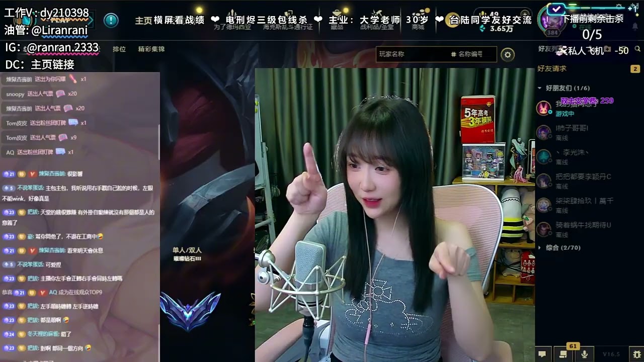Screen dimensions: 644x362
Task: Switch to the 精彩集锦 highlights tab
Action: (151, 49)
